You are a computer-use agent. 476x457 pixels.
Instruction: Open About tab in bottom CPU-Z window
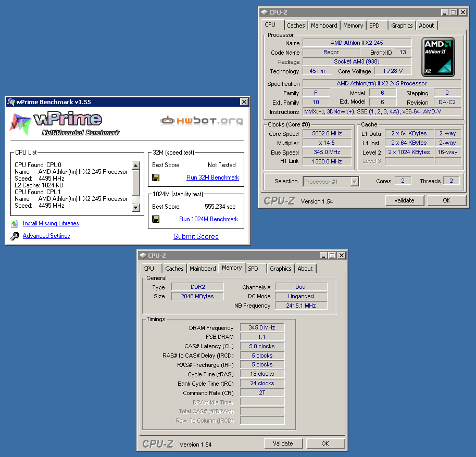[x=305, y=269]
